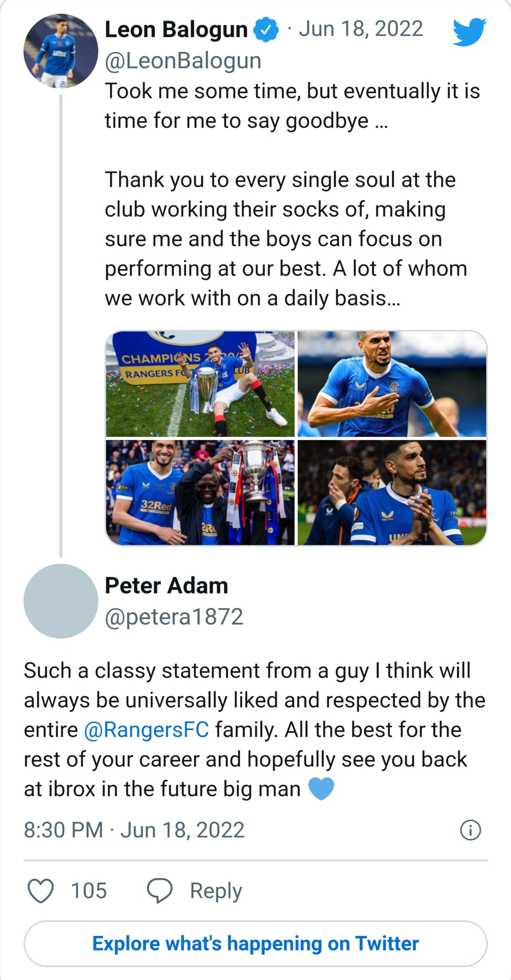The height and width of the screenshot is (980, 511).
Task: Click Leon Balogun's verified badge
Action: pos(266,30)
